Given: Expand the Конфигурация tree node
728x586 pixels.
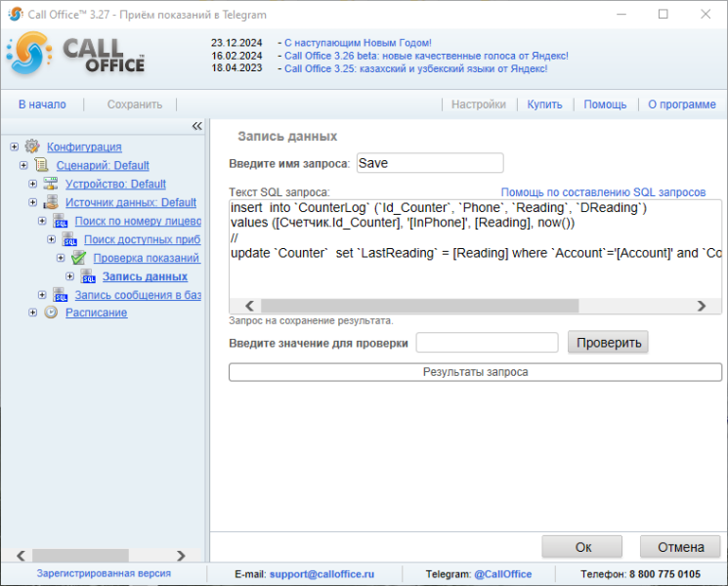Looking at the screenshot, I should [x=15, y=146].
